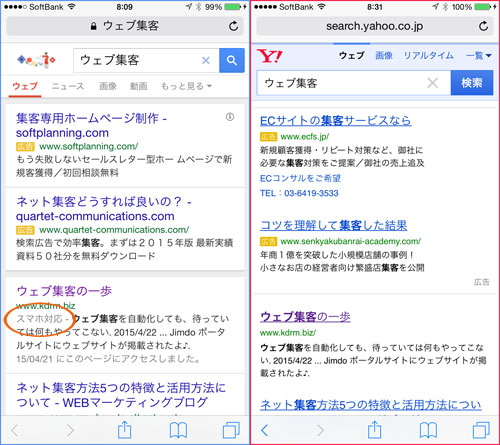Open Yahoo ad コツを理解して集客した結果
This screenshot has width=500, height=445.
pyautogui.click(x=333, y=225)
